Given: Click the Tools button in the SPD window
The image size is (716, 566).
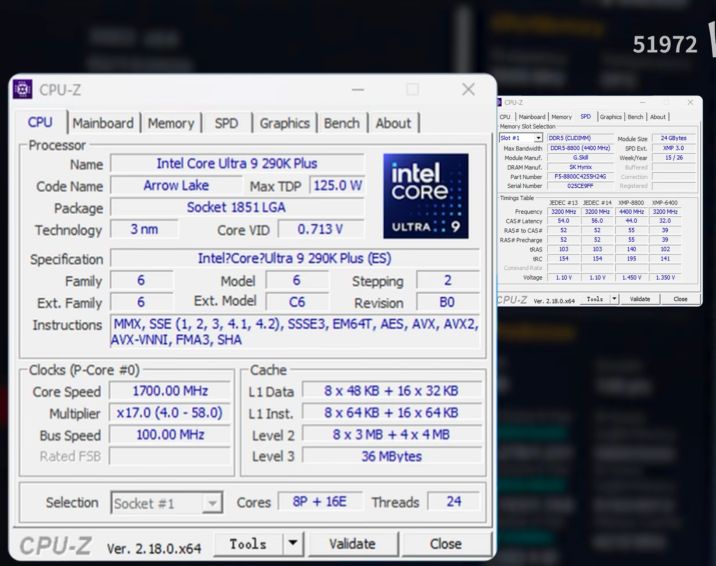Looking at the screenshot, I should (595, 299).
